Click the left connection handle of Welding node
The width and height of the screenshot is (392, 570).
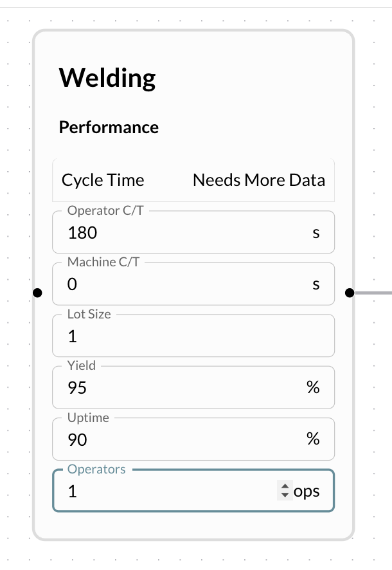(x=37, y=293)
